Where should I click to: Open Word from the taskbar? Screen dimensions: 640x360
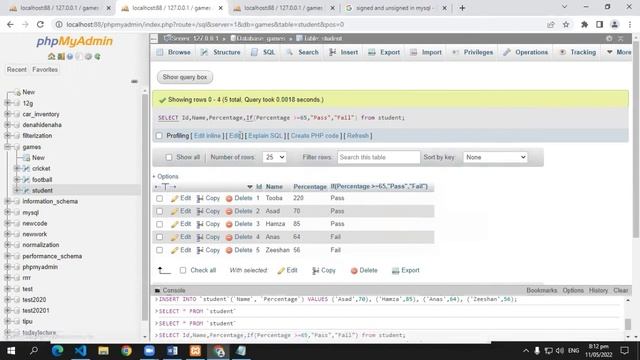tap(172, 351)
